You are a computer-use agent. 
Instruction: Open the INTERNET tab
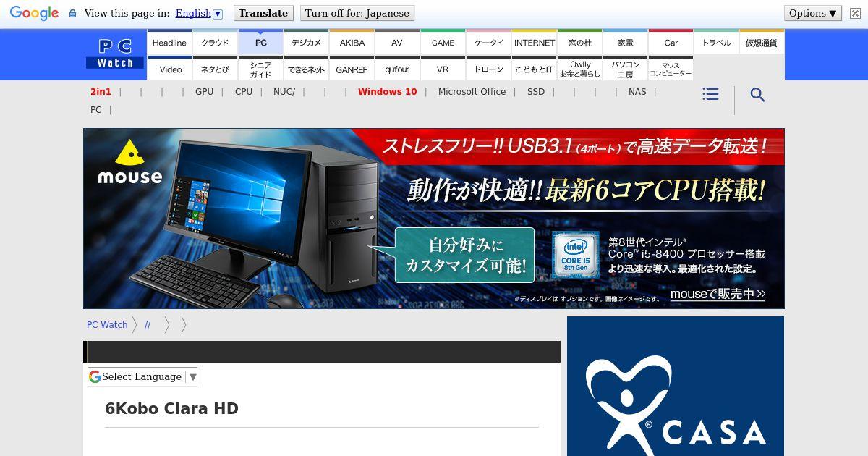[x=534, y=42]
